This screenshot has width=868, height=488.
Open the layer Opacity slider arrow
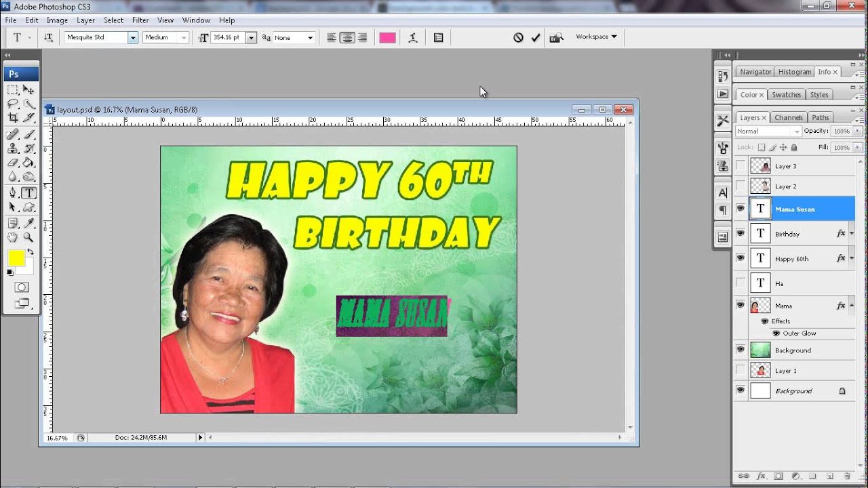(859, 131)
